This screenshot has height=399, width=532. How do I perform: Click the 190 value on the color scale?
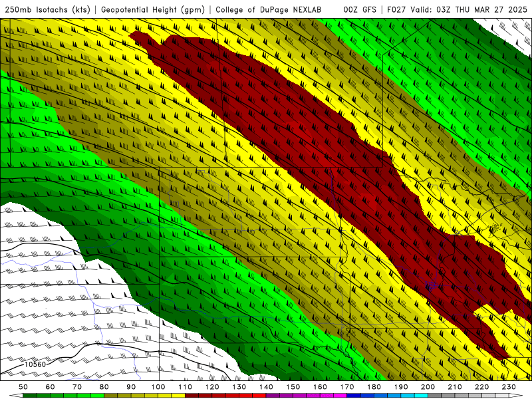click(401, 387)
